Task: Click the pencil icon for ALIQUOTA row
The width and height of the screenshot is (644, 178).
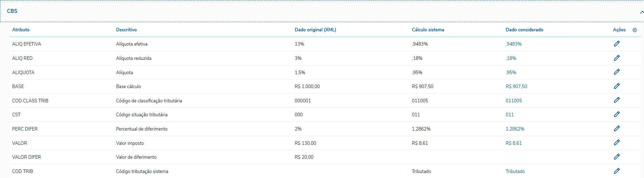Action: coord(617,72)
